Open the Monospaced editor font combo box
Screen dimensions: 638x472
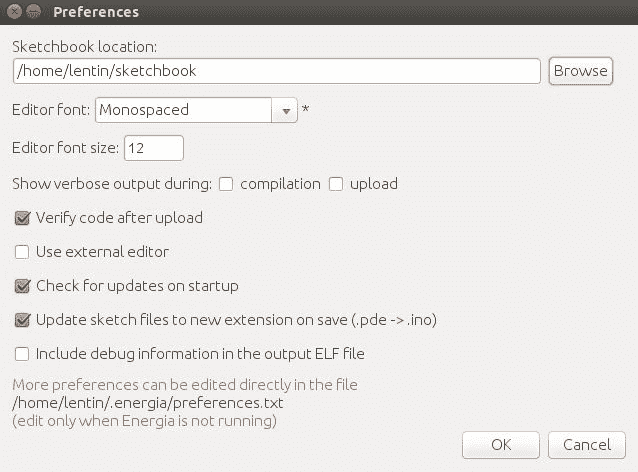tap(185, 110)
